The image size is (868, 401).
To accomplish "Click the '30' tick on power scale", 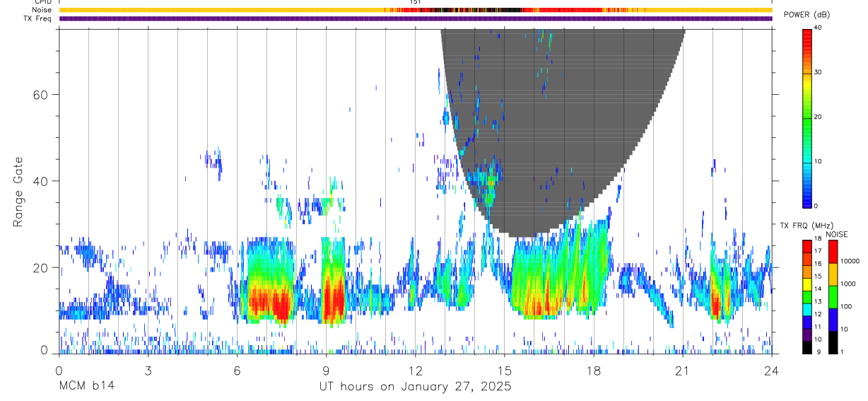I will point(819,72).
